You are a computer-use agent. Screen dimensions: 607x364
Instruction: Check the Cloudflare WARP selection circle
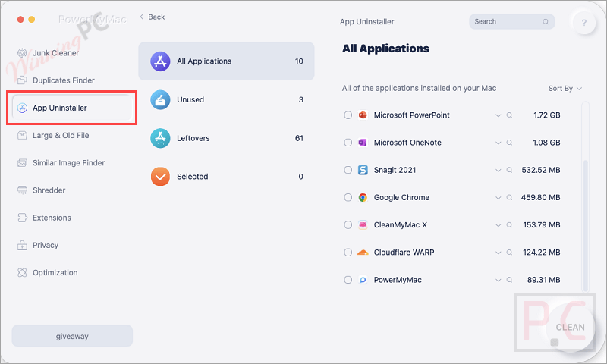click(348, 253)
